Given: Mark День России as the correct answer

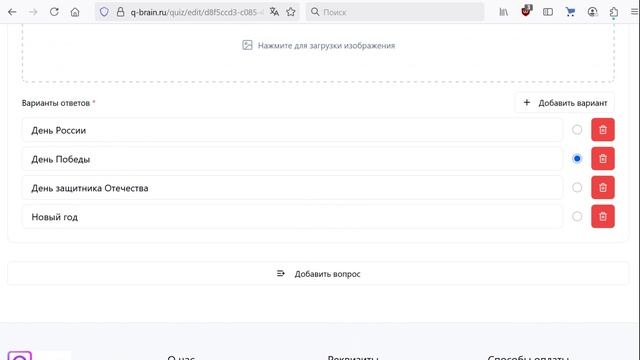Looking at the screenshot, I should 577,130.
